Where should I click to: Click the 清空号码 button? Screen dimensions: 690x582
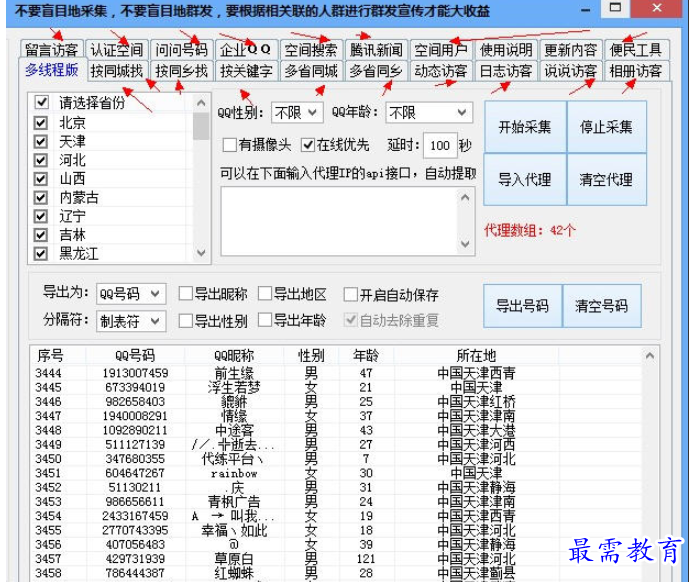coord(602,306)
